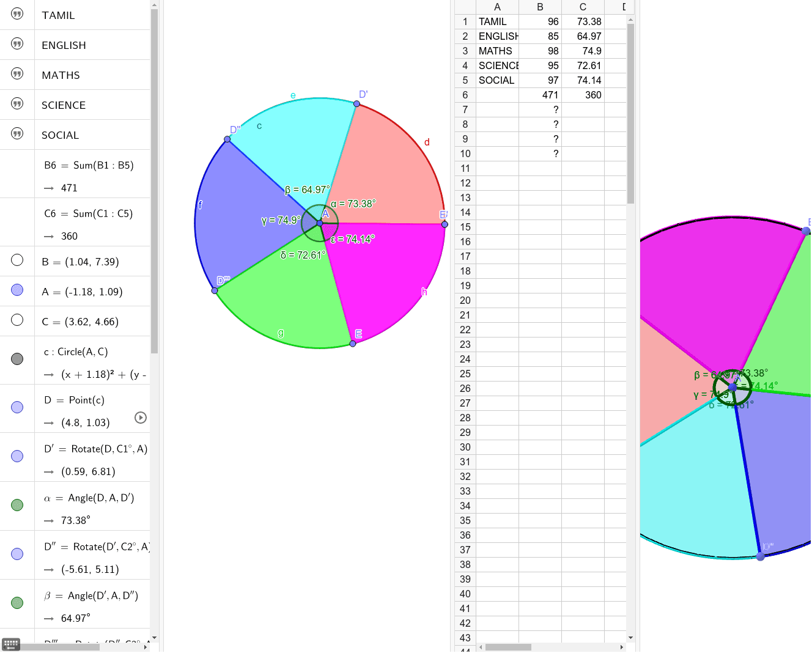Screen dimensions: 812x653
Task: Click the text object icon beside TAMIL
Action: tap(17, 13)
